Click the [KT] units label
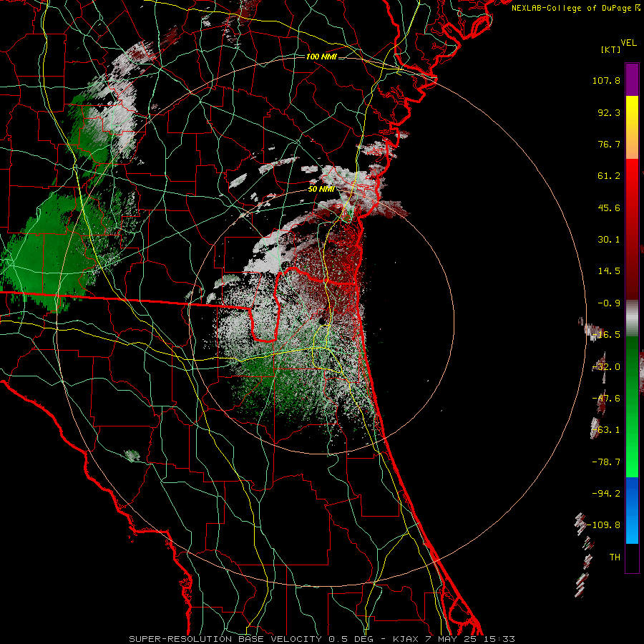Viewport: 644px width, 644px height. (x=611, y=49)
